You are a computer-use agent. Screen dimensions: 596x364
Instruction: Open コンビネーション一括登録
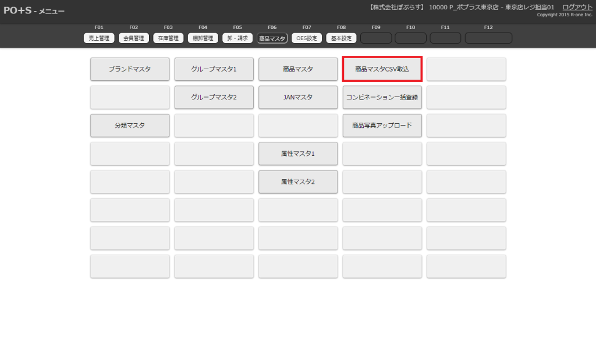click(x=382, y=97)
